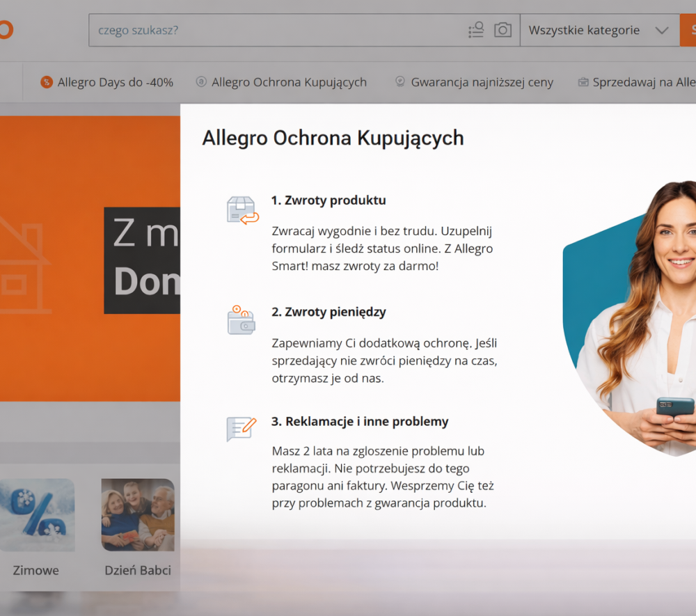
Task: Click the orange Allegro logo
Action: tap(6, 29)
